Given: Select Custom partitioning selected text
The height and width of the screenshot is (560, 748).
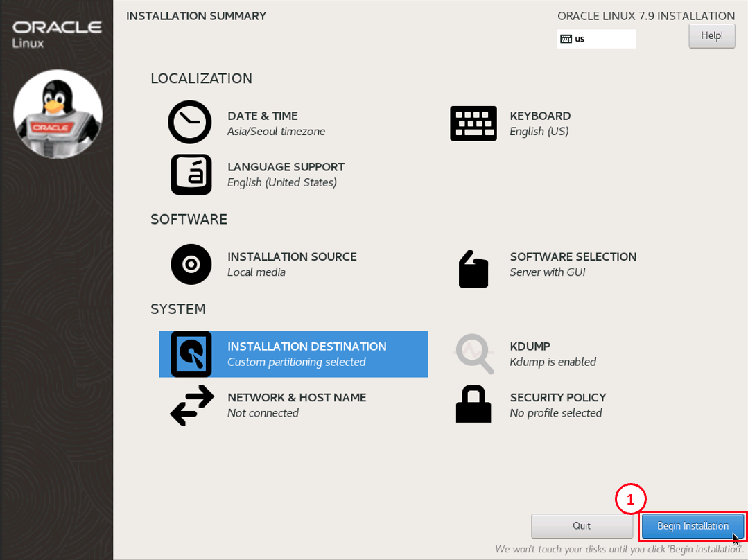Looking at the screenshot, I should (x=296, y=362).
